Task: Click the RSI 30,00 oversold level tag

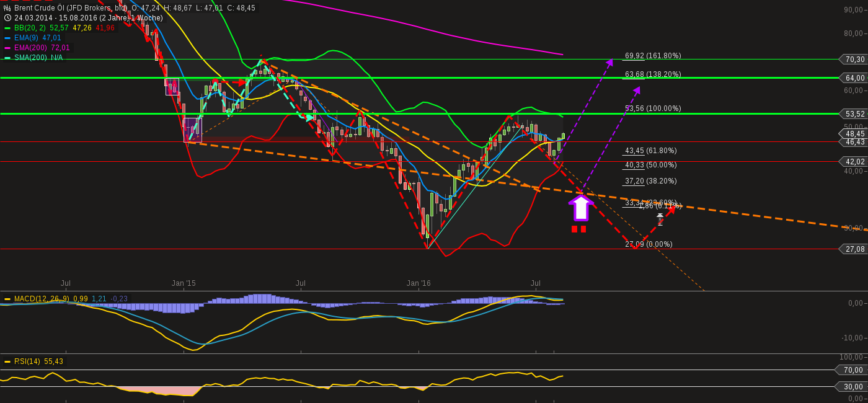Action: pos(852,387)
